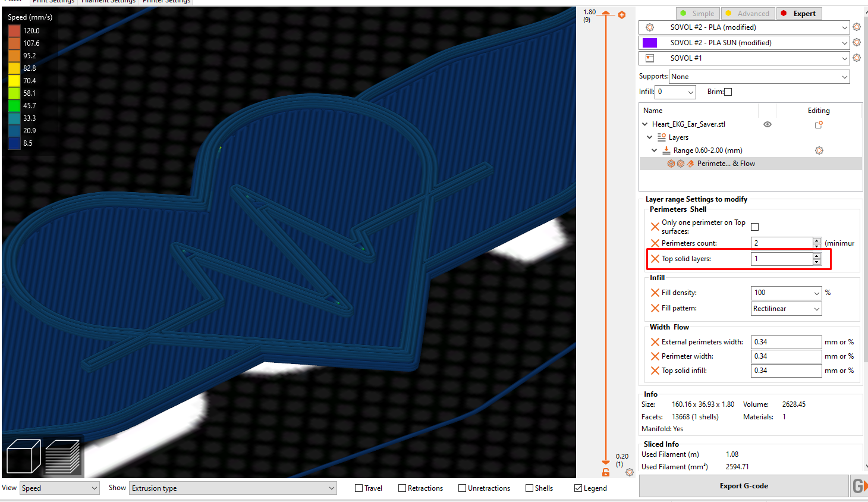Show Retractions in preview

pyautogui.click(x=402, y=488)
